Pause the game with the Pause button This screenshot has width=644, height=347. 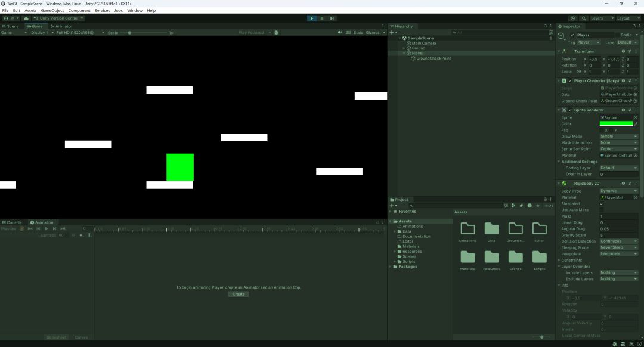(322, 18)
